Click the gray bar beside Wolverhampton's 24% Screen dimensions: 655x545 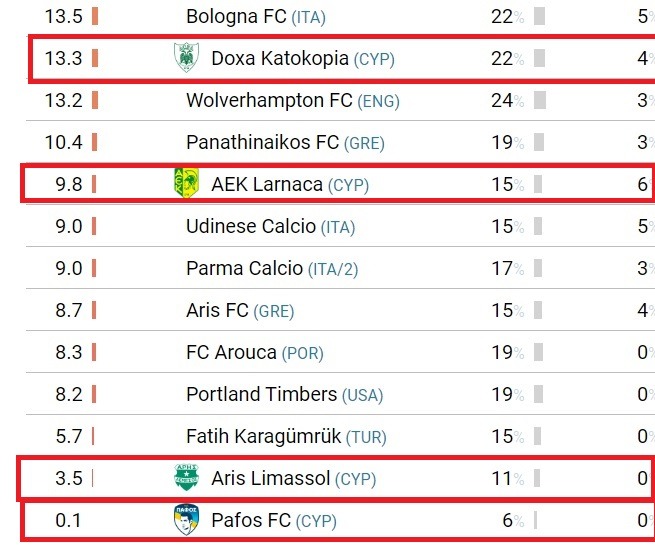coord(540,101)
